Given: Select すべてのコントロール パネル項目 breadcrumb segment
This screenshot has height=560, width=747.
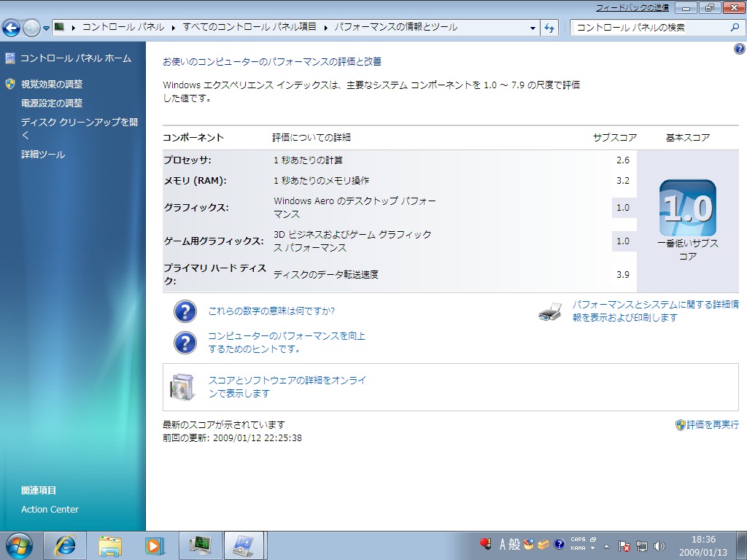Looking at the screenshot, I should tap(249, 27).
